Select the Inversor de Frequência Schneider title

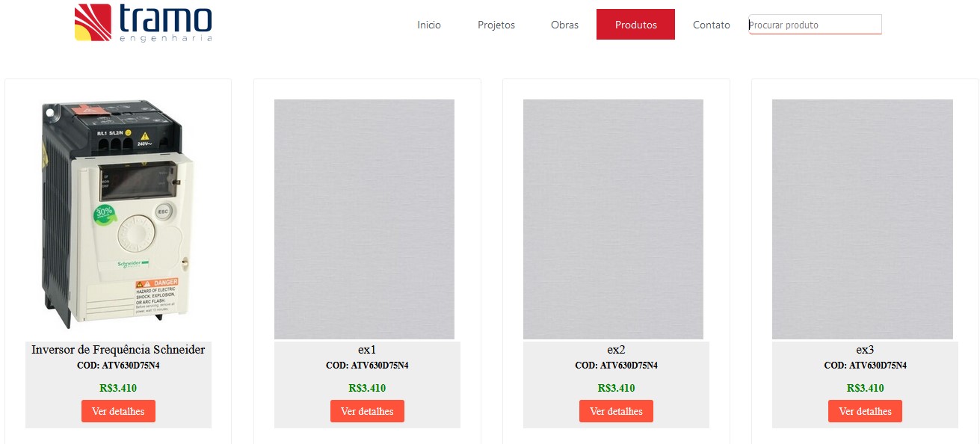pyautogui.click(x=118, y=350)
